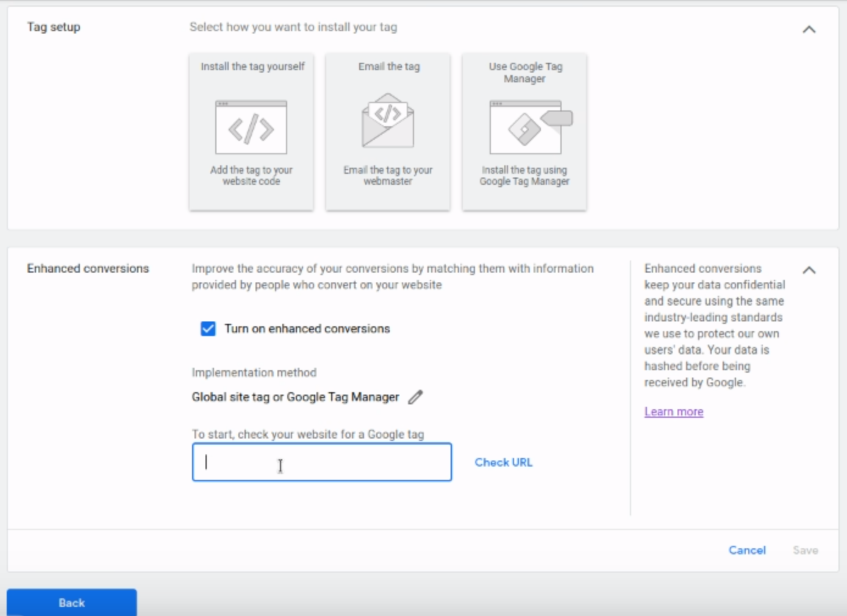Click 'Add the tag to your website code' caption
Viewport: 847px width, 616px height.
pos(251,176)
